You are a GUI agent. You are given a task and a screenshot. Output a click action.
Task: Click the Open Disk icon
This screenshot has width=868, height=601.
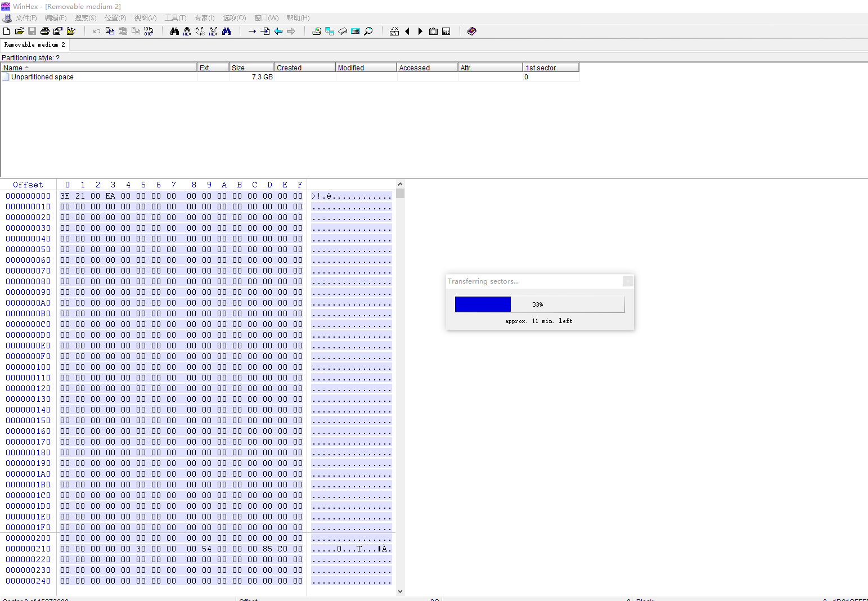(317, 32)
